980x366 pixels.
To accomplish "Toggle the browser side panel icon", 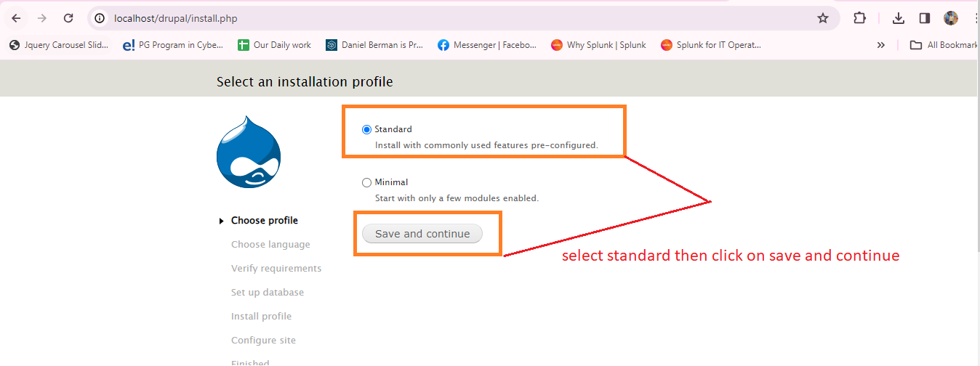I will pyautogui.click(x=925, y=18).
